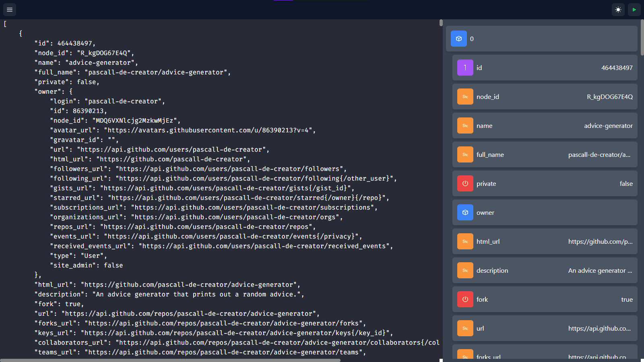Place cursor on "repos_url" line in editor
The width and height of the screenshot is (644, 362).
(x=183, y=226)
